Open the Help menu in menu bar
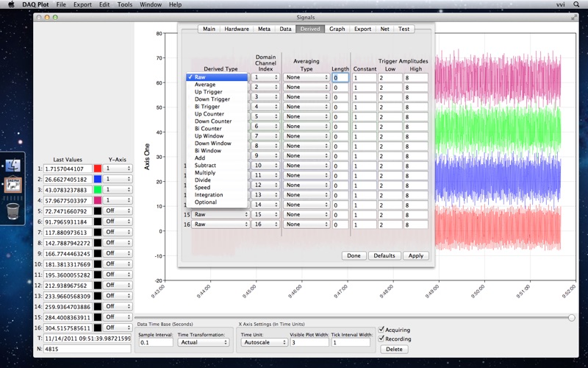588x368 pixels. point(175,4)
